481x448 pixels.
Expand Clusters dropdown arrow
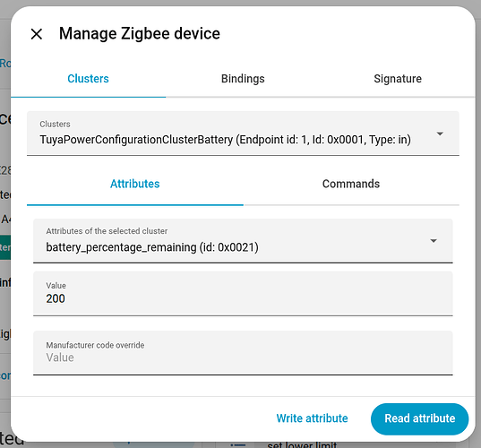[x=440, y=134]
